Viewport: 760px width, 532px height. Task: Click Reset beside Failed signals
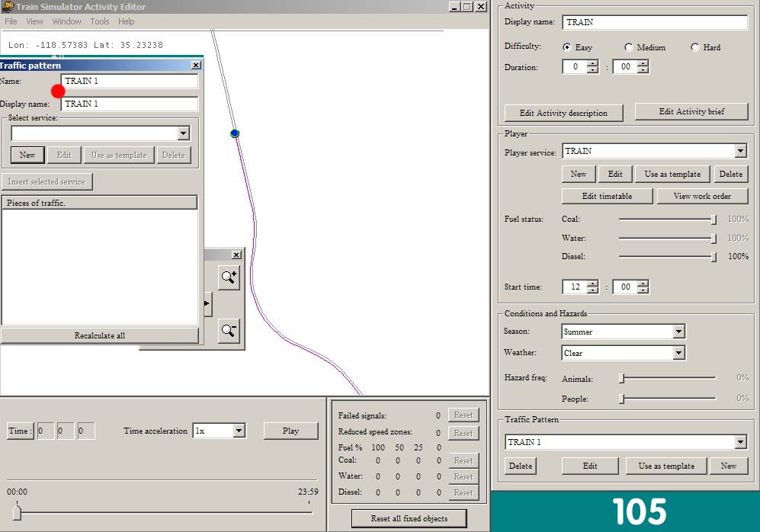(463, 415)
